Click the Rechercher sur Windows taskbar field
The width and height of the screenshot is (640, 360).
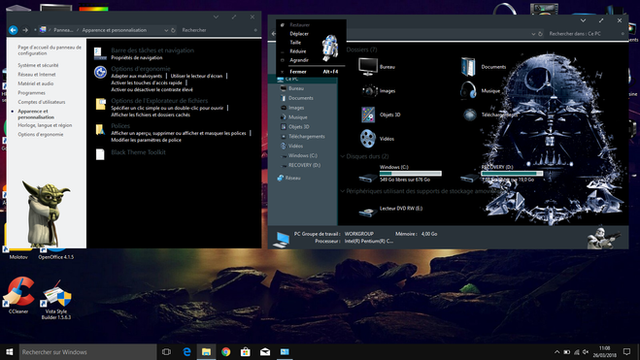tap(88, 352)
